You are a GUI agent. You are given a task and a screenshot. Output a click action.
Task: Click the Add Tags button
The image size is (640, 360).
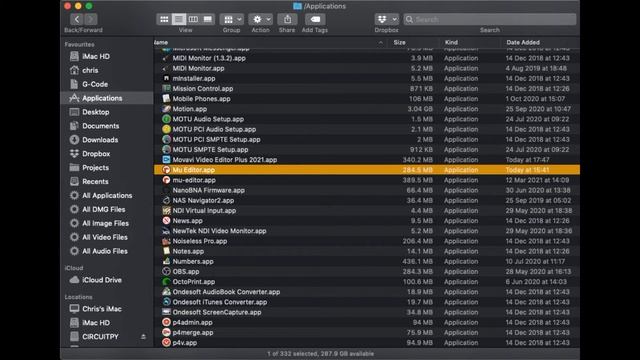(315, 19)
